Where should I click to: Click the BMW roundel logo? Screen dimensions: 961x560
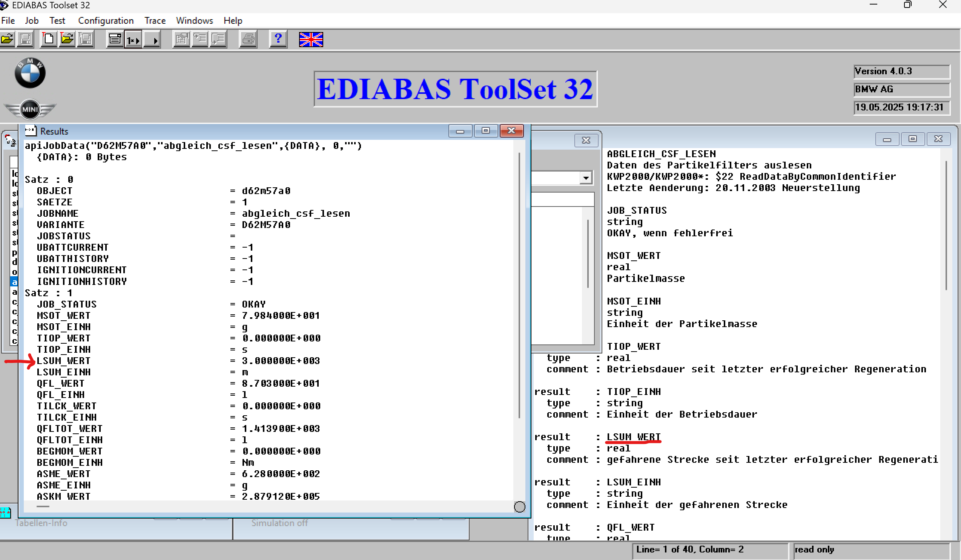point(30,73)
